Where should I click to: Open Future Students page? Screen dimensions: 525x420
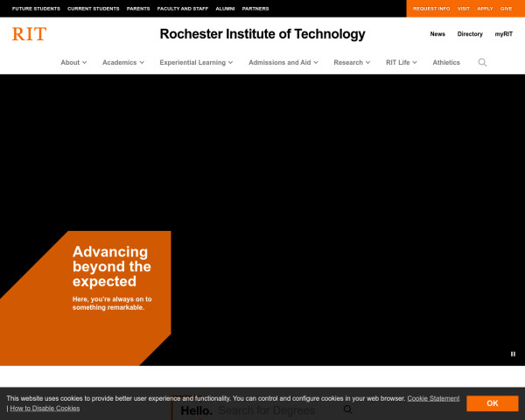(36, 9)
